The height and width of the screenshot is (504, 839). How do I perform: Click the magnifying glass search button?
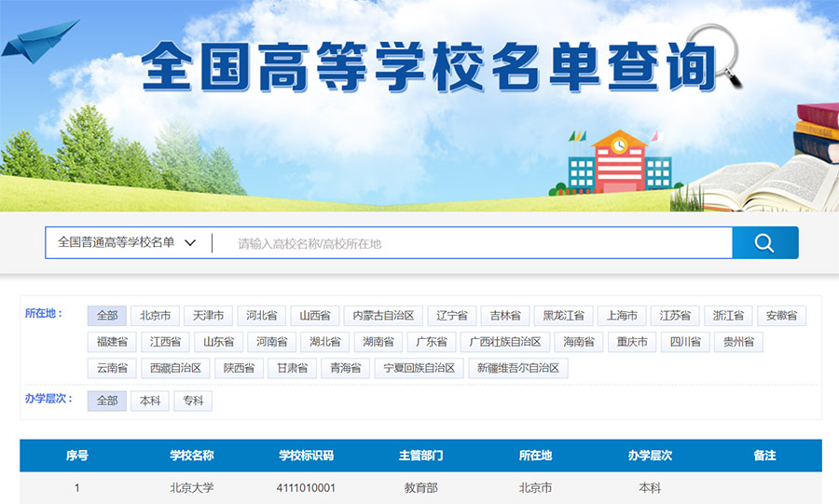pyautogui.click(x=764, y=243)
